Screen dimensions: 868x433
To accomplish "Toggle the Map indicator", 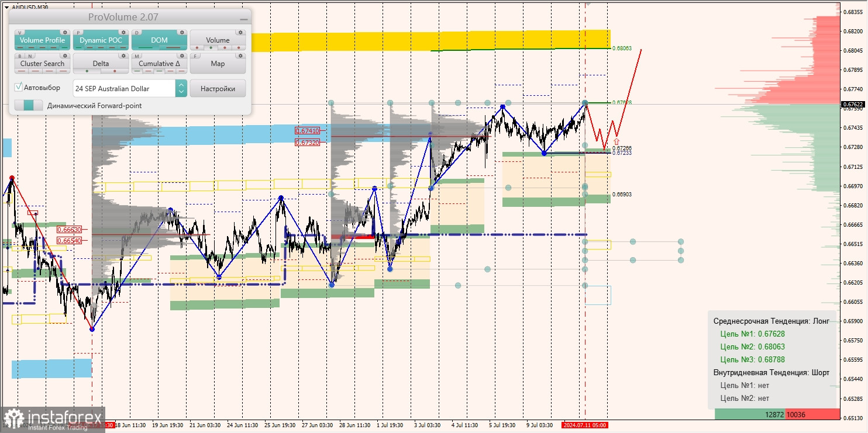I will pos(218,64).
